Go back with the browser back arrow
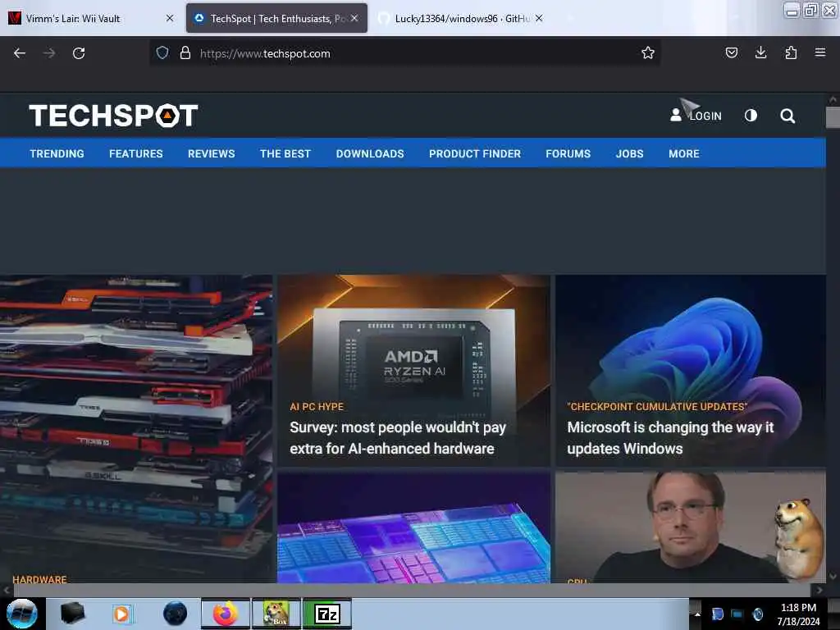 coord(20,53)
